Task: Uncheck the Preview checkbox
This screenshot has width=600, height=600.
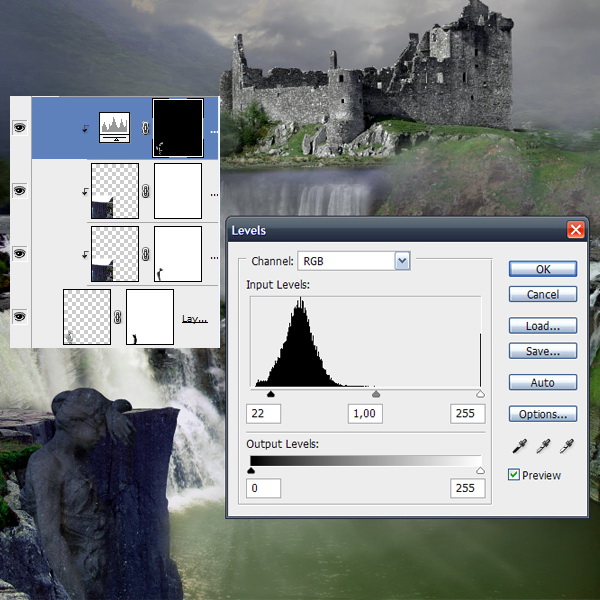Action: (x=514, y=475)
